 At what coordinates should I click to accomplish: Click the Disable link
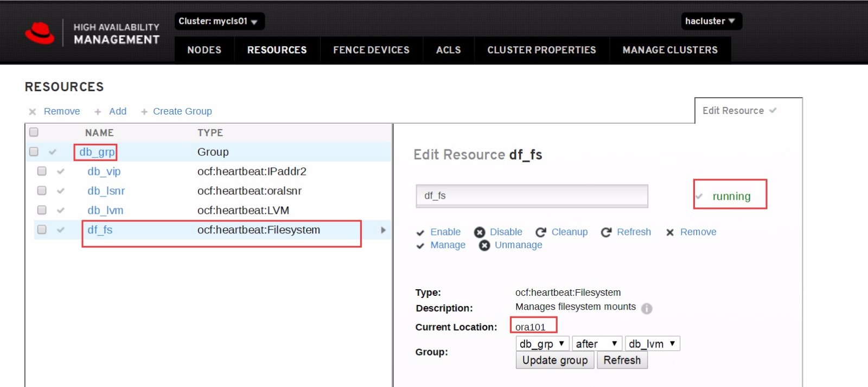coord(506,232)
